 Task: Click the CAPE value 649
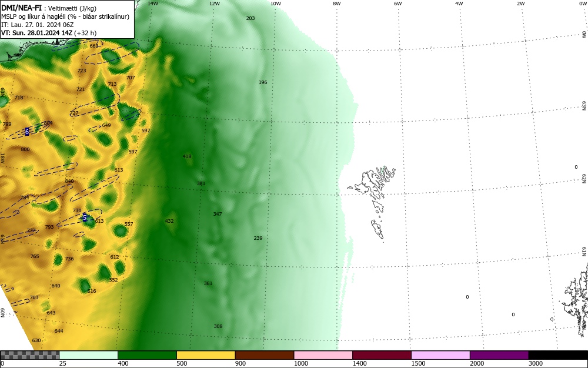pyautogui.click(x=106, y=125)
